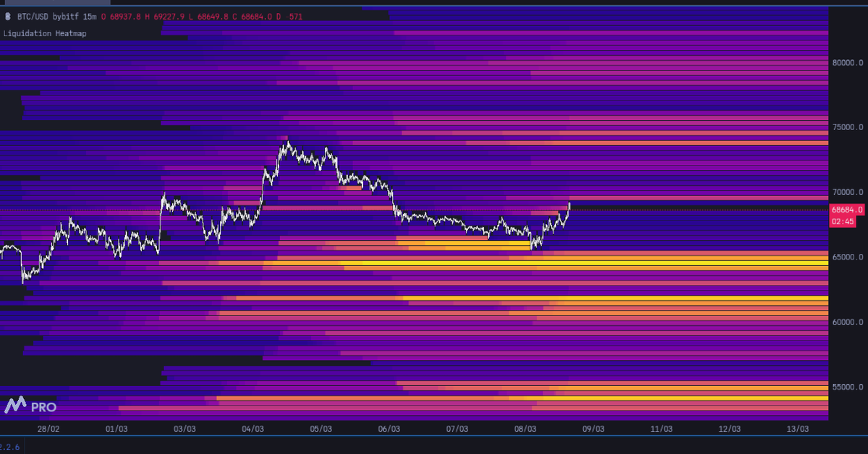
Task: Click the 09/03 date on time axis
Action: [593, 429]
